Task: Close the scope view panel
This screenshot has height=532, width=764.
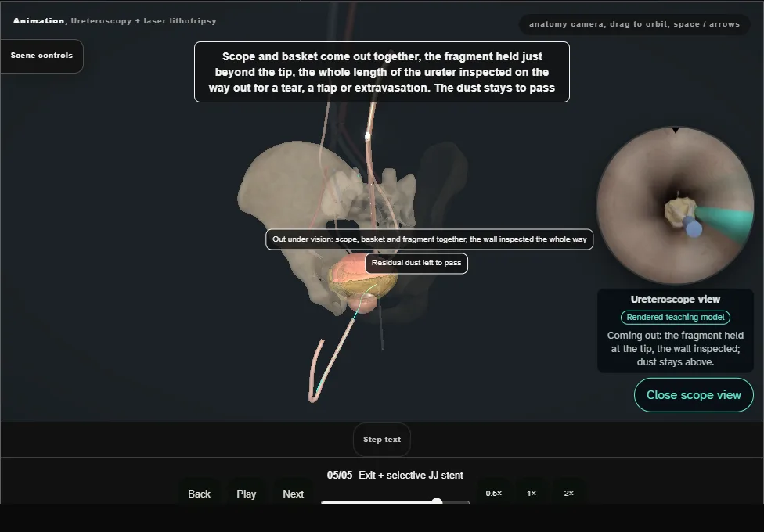Action: tap(694, 395)
